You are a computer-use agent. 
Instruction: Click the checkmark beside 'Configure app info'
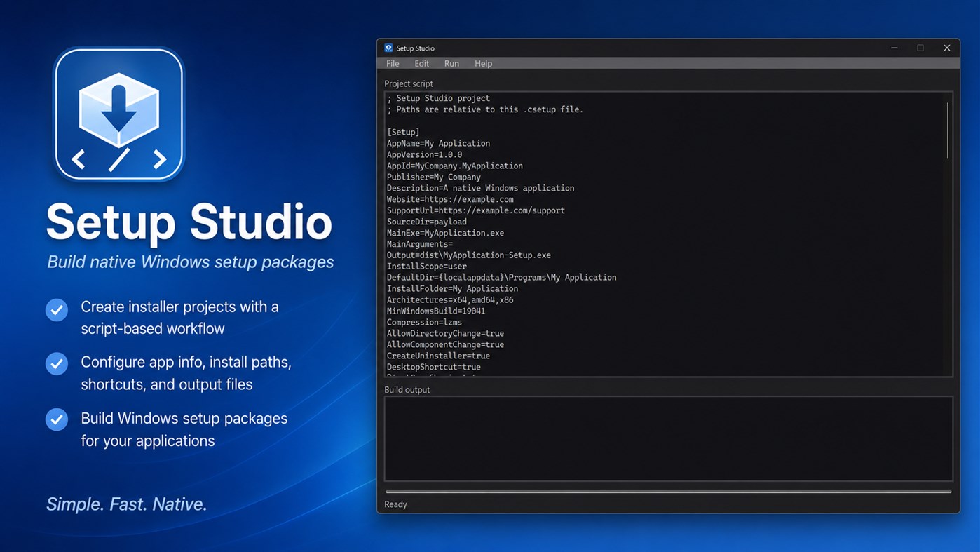click(x=57, y=363)
